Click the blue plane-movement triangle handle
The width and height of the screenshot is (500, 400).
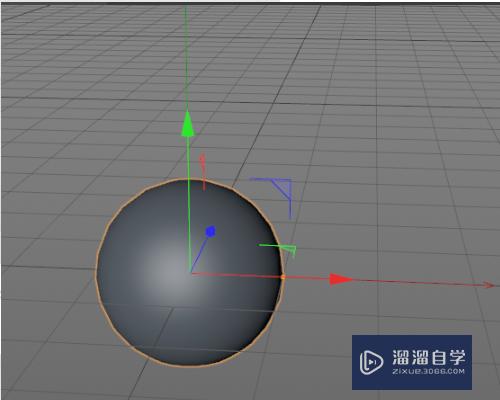282,189
